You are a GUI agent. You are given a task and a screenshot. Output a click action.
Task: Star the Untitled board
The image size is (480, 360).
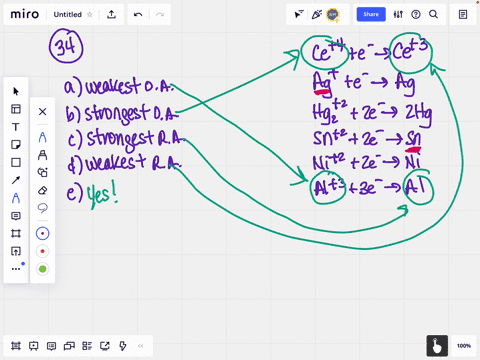pos(90,14)
